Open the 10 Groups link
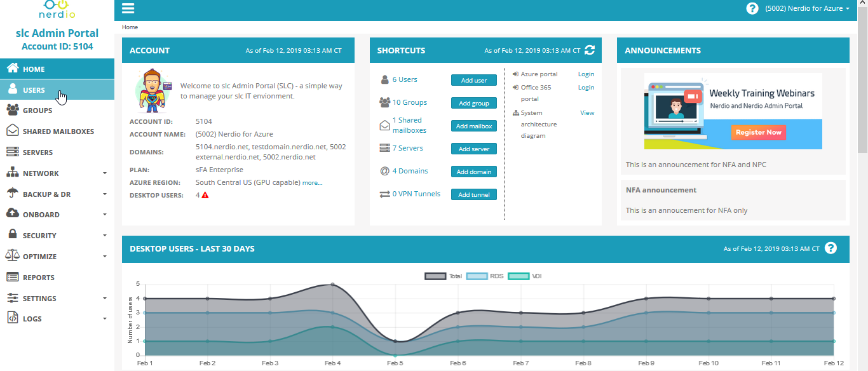 [409, 102]
